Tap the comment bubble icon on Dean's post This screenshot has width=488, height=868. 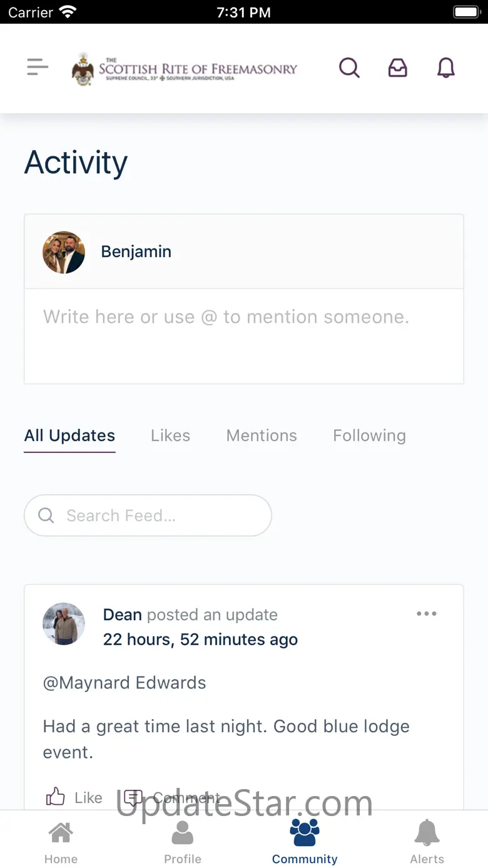133,797
